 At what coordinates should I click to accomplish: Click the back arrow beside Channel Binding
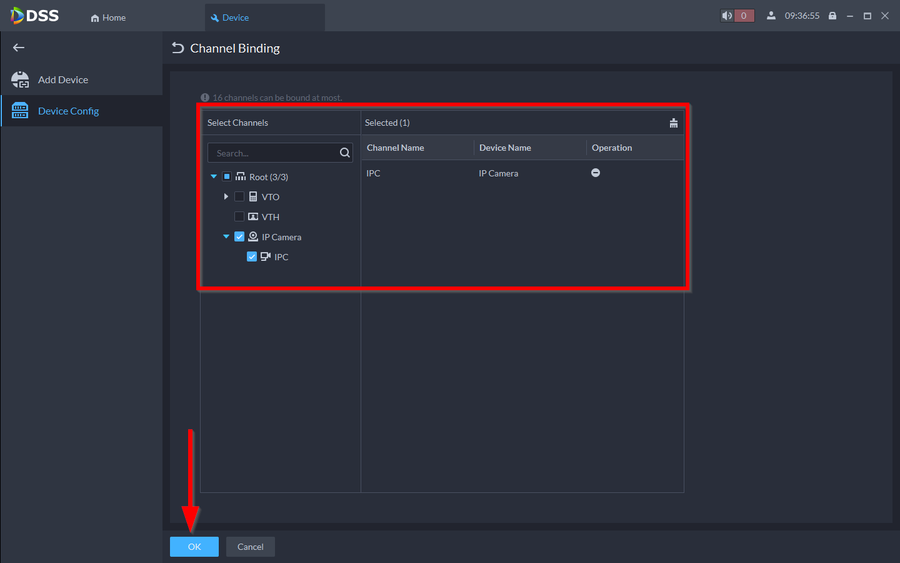coord(178,48)
